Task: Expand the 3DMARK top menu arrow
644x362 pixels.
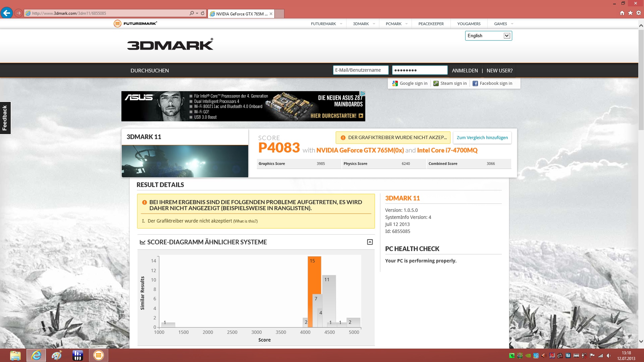Action: 374,24
